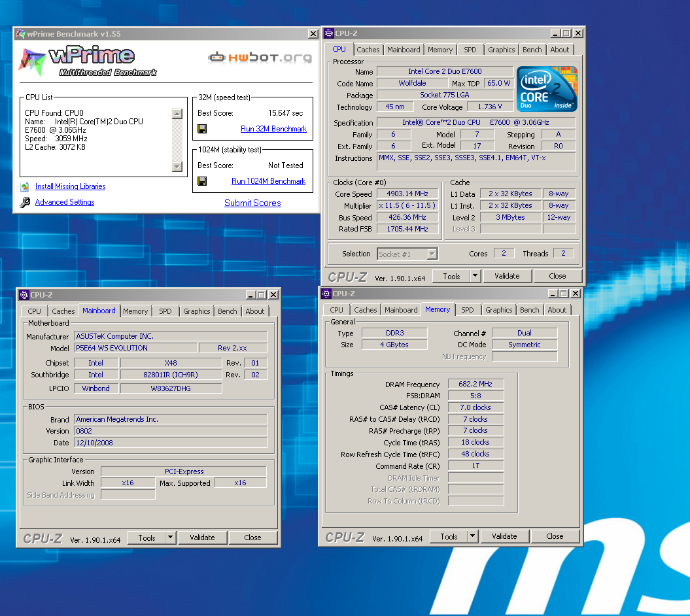Click Tools button in the CPU window

(x=451, y=277)
